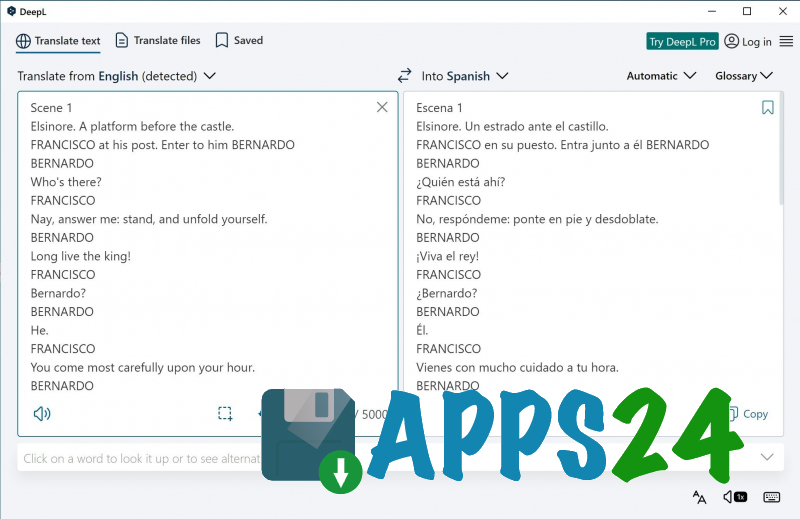
Task: Minimize the DeepL window
Action: pos(712,11)
